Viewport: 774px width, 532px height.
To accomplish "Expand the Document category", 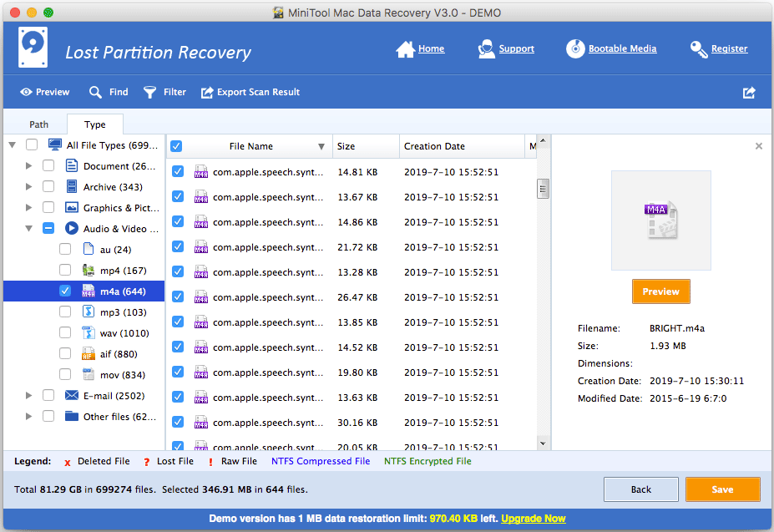I will pyautogui.click(x=28, y=165).
